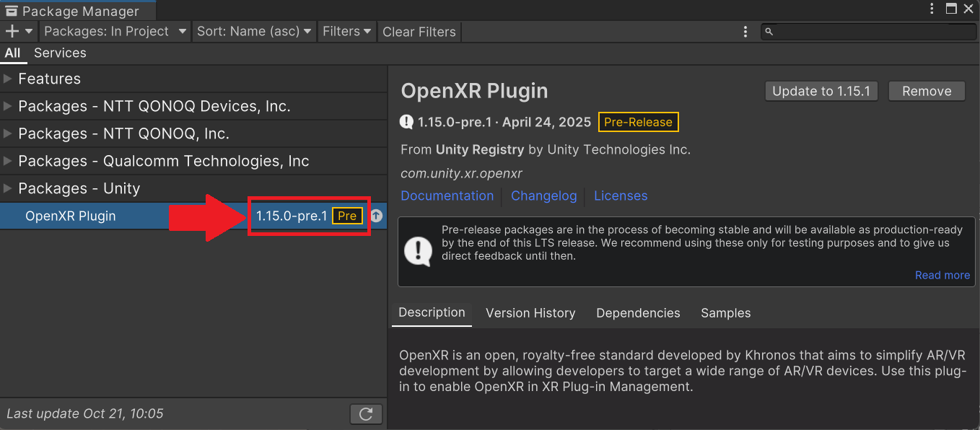Click the Remove button
The width and height of the screenshot is (980, 430).
click(x=927, y=91)
